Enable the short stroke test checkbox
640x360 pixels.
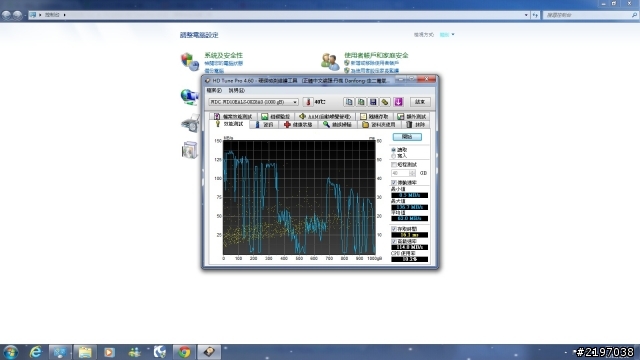pos(394,164)
